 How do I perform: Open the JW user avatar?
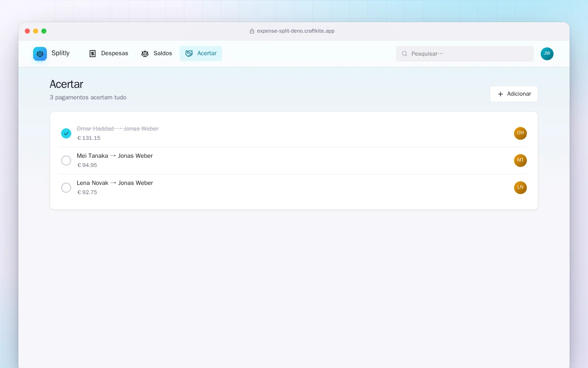547,54
